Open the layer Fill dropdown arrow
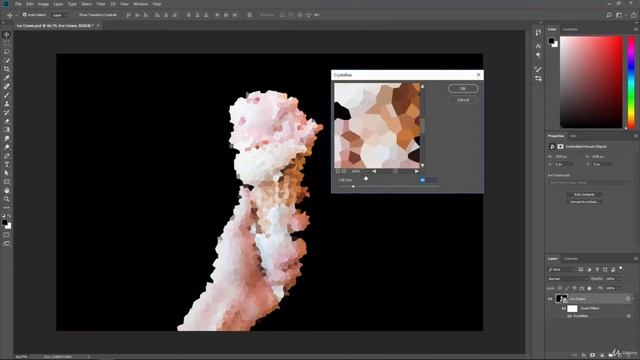This screenshot has width=640, height=360. coord(619,288)
